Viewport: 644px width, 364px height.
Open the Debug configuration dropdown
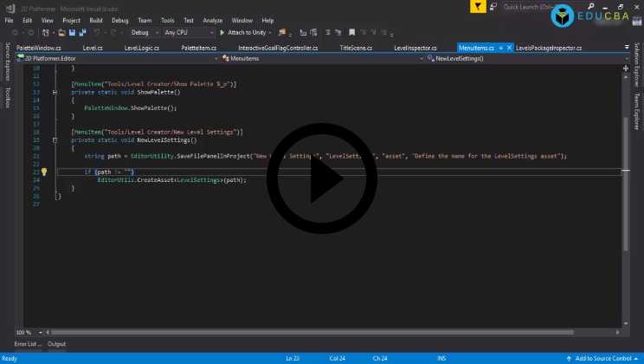(x=144, y=32)
